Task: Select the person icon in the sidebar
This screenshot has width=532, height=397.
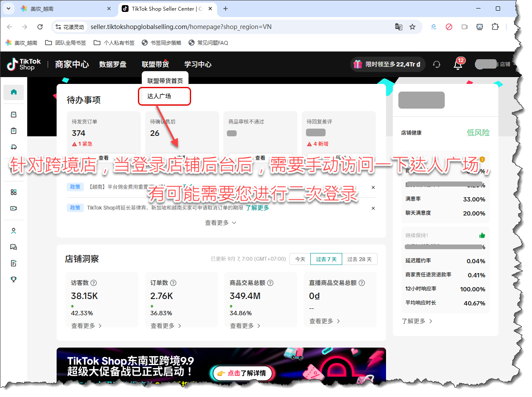Action: (14, 231)
